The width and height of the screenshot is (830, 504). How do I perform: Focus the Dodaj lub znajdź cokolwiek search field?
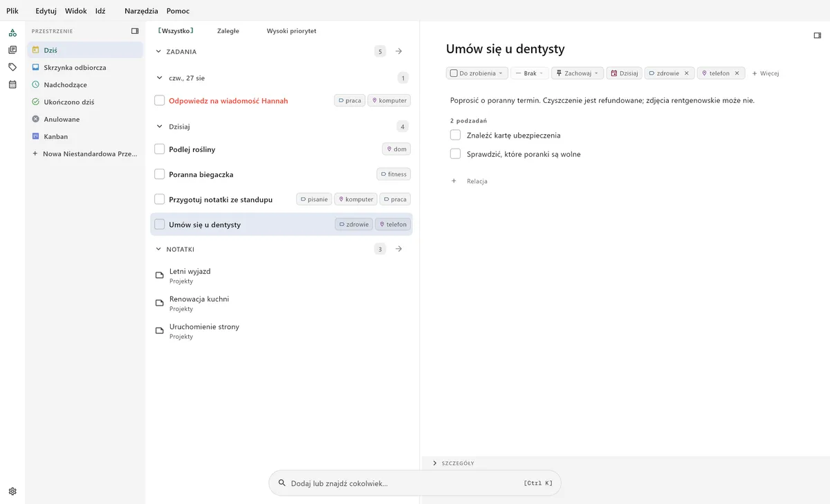[415, 483]
